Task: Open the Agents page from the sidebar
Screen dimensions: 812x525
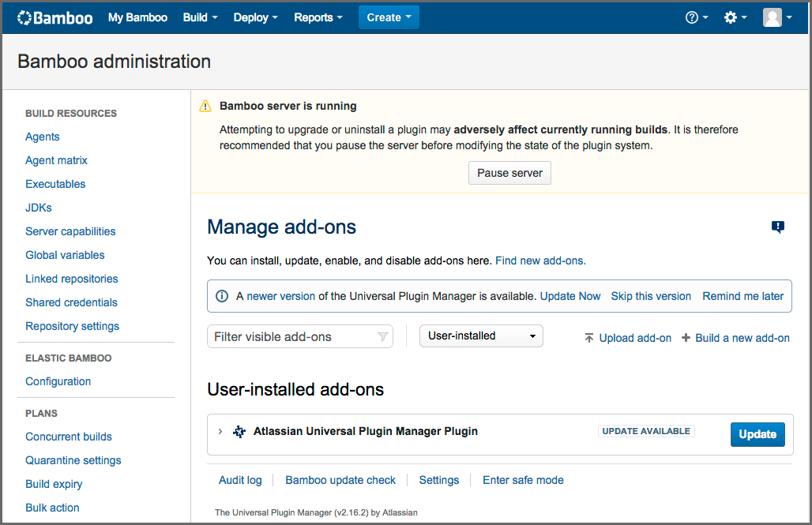Action: (42, 136)
